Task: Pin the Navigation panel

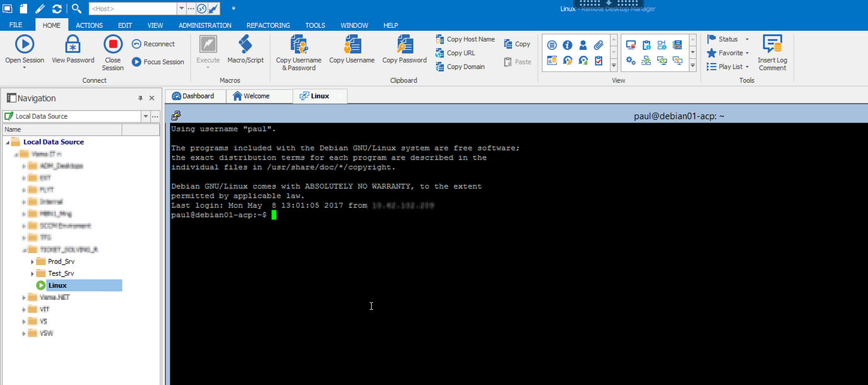Action: click(x=140, y=98)
